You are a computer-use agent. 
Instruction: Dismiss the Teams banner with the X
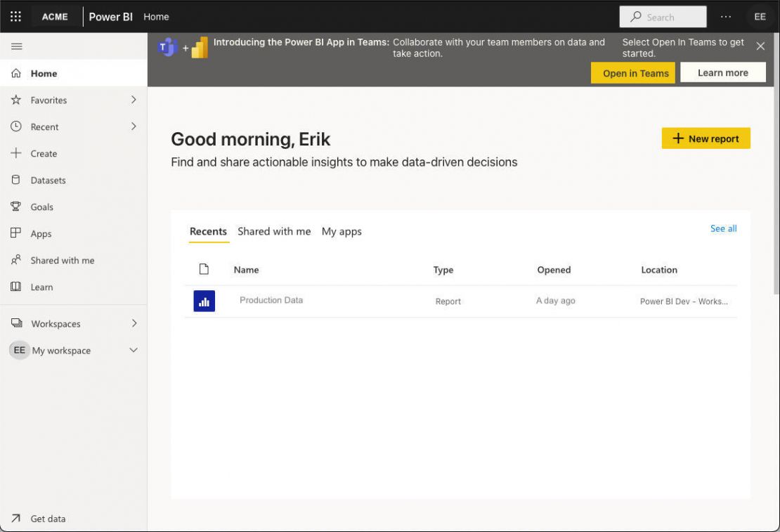(760, 46)
